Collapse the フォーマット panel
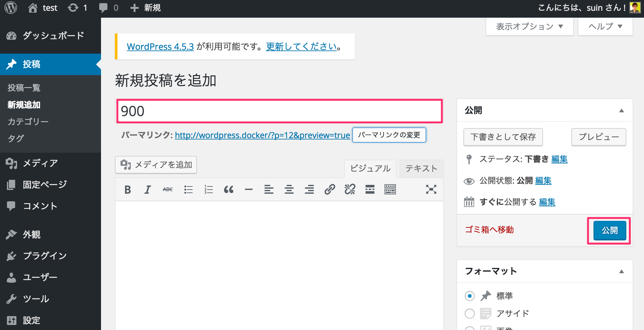The height and width of the screenshot is (330, 644). point(621,271)
